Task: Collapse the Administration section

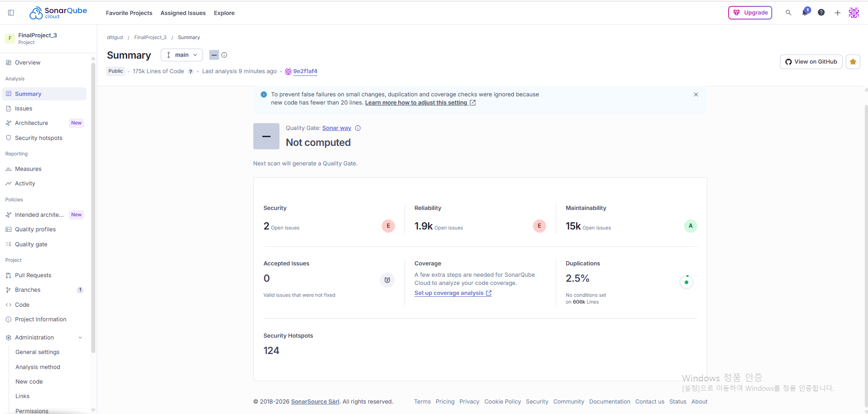Action: 44,338
